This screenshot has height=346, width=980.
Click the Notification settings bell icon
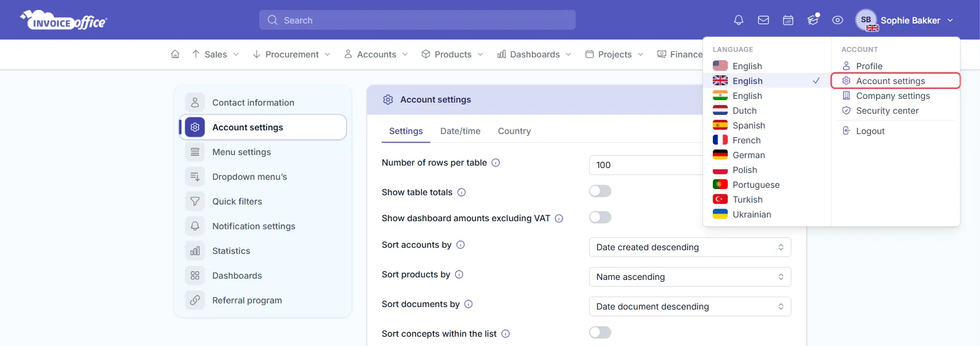(x=195, y=226)
